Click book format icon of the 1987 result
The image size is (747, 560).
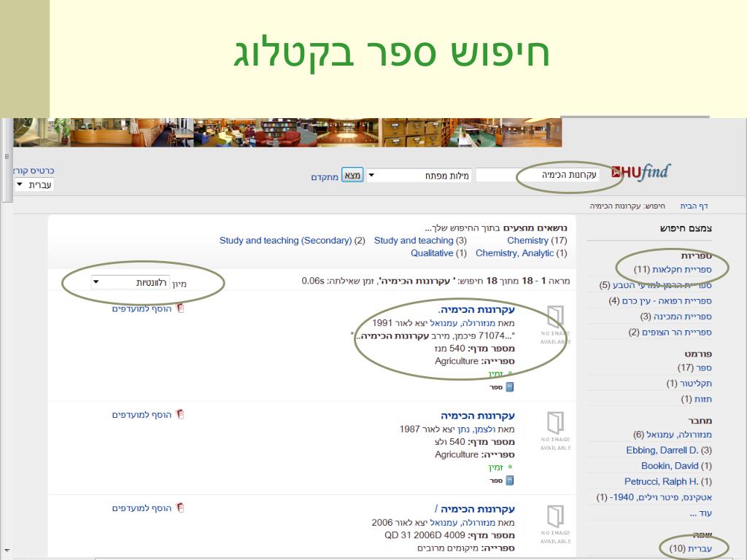coord(509,481)
